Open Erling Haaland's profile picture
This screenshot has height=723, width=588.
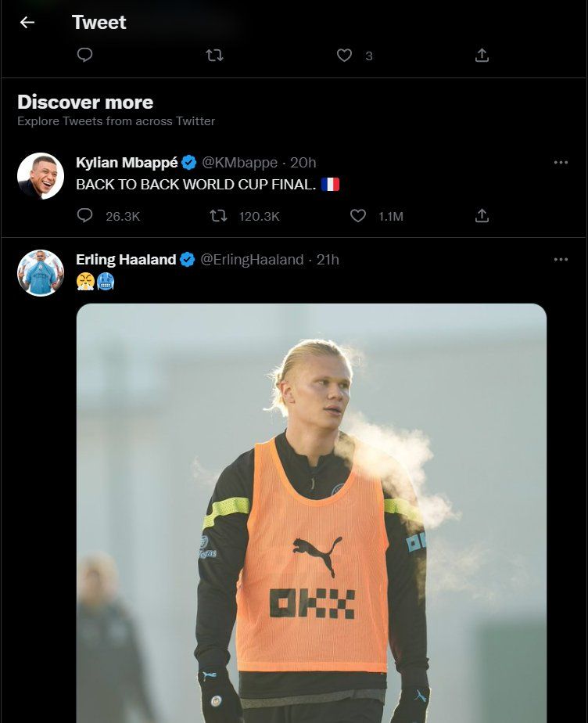coord(41,273)
